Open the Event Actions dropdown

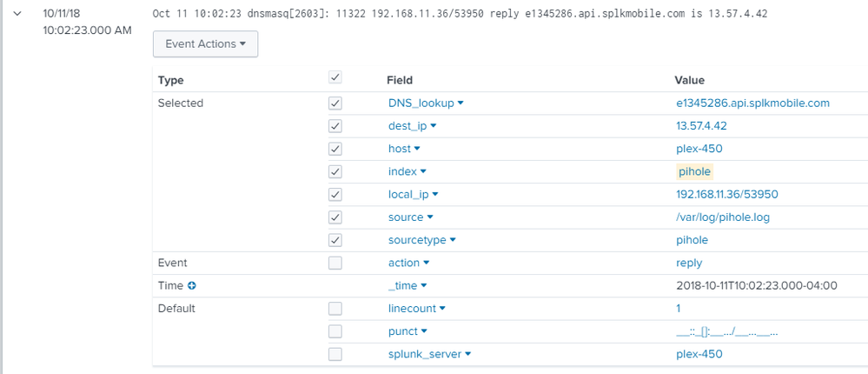pyautogui.click(x=205, y=43)
